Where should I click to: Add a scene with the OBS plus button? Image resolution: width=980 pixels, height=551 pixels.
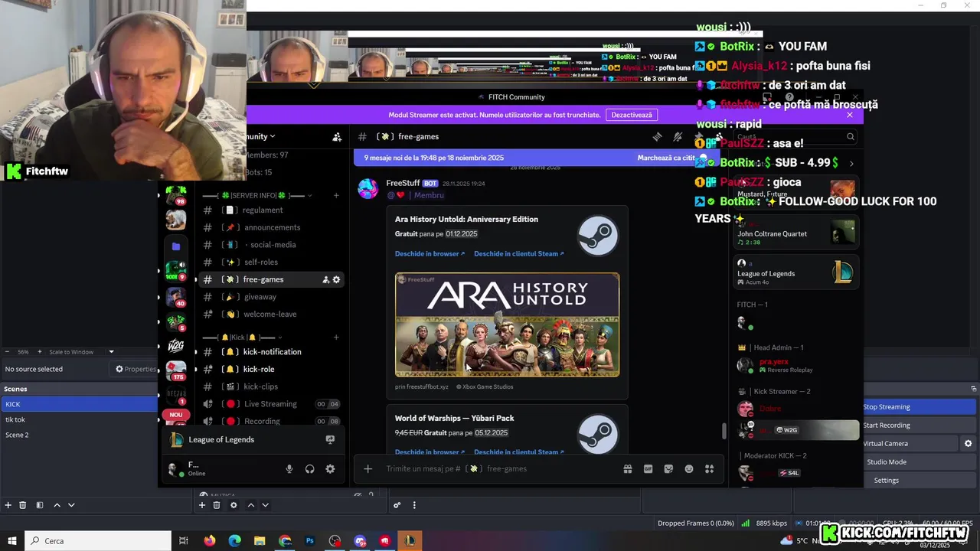[x=8, y=505]
